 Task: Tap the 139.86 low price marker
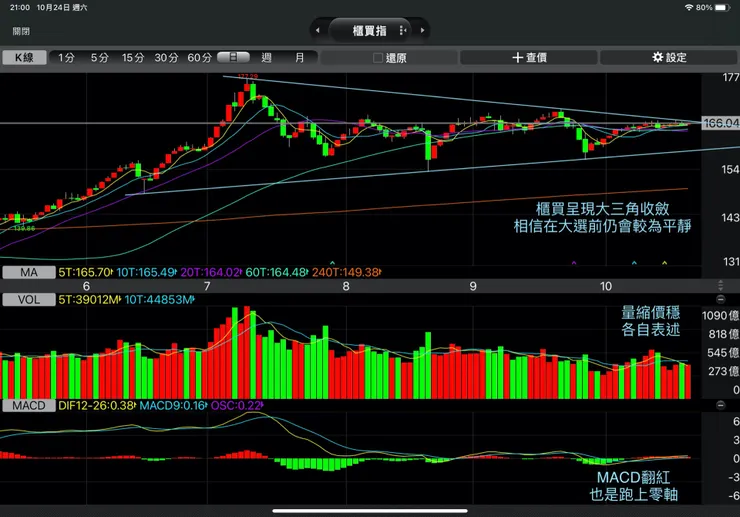[x=25, y=229]
